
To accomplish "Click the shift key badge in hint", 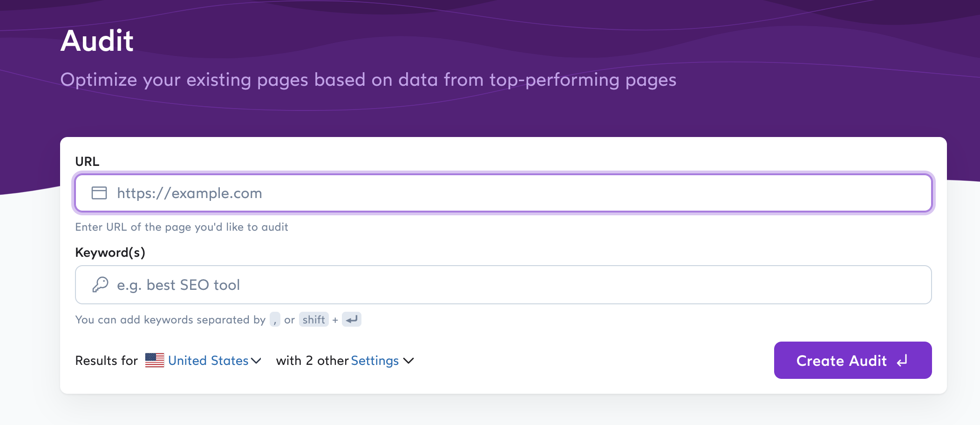I will tap(313, 320).
